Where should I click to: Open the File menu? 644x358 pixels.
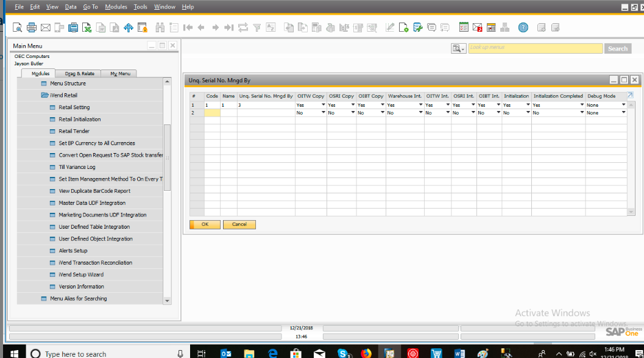(19, 7)
